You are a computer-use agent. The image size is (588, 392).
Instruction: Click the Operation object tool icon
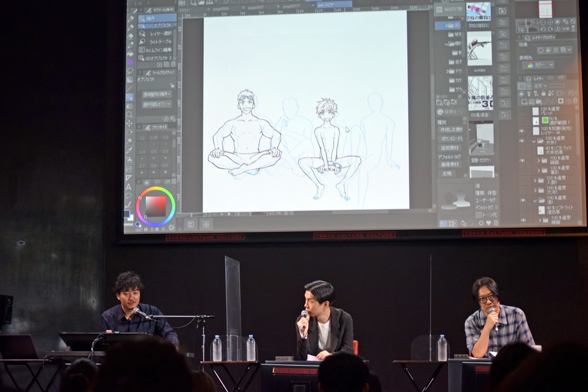(x=129, y=97)
